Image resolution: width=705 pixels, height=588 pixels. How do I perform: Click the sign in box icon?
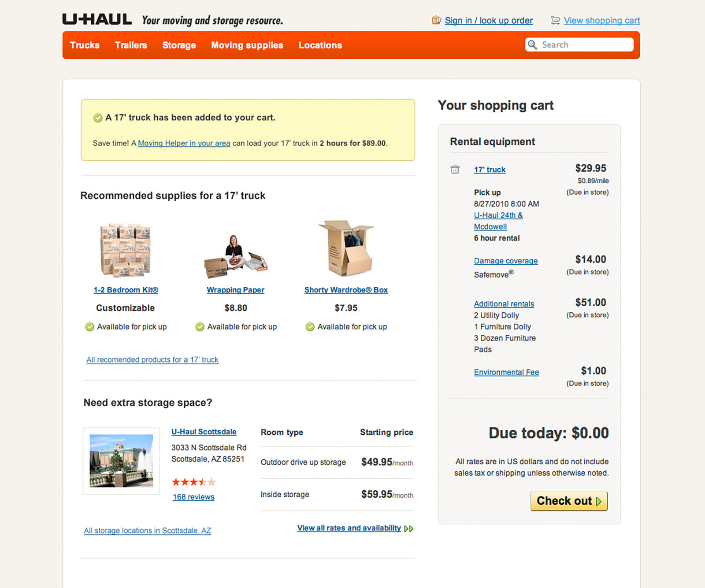click(x=436, y=20)
